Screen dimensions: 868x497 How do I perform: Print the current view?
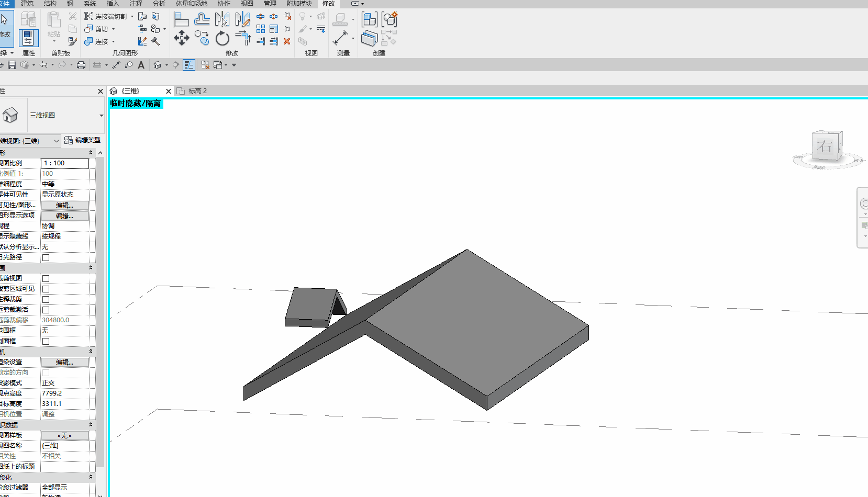(81, 65)
